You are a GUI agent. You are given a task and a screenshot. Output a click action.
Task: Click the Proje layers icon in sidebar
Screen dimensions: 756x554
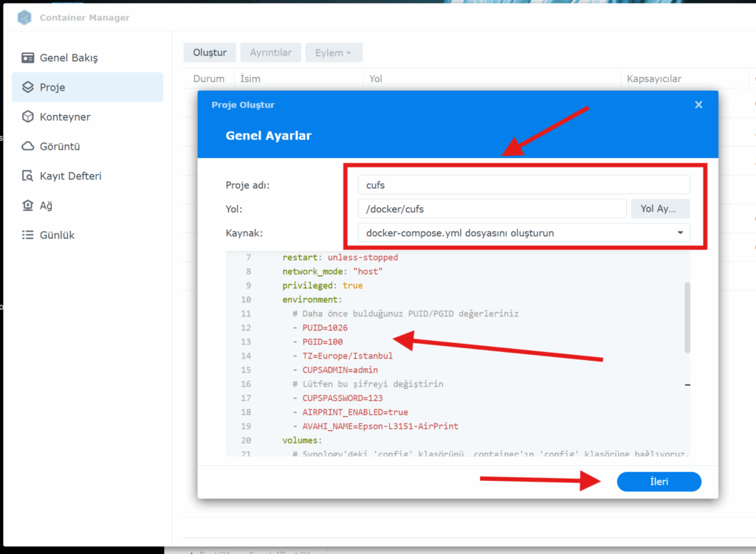click(x=28, y=87)
